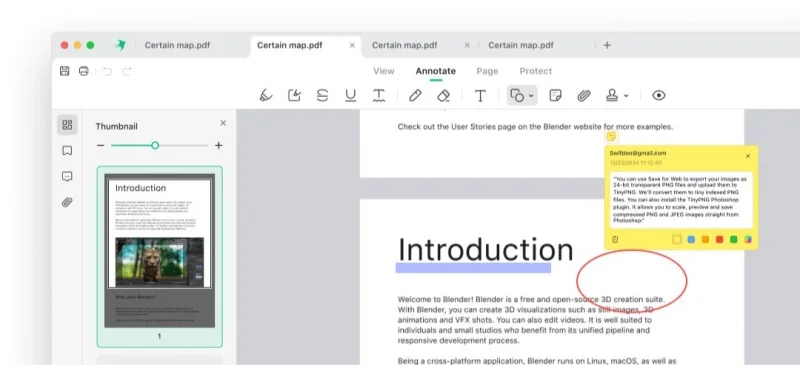801x366 pixels.
Task: Select the sticky note tool
Action: 555,96
